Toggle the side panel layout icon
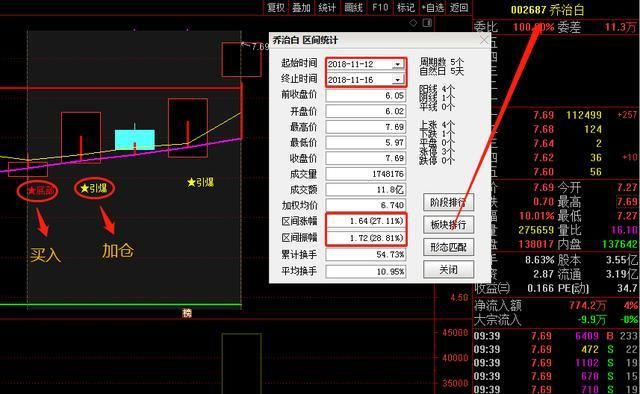This screenshot has height=394, width=640. pos(427,23)
